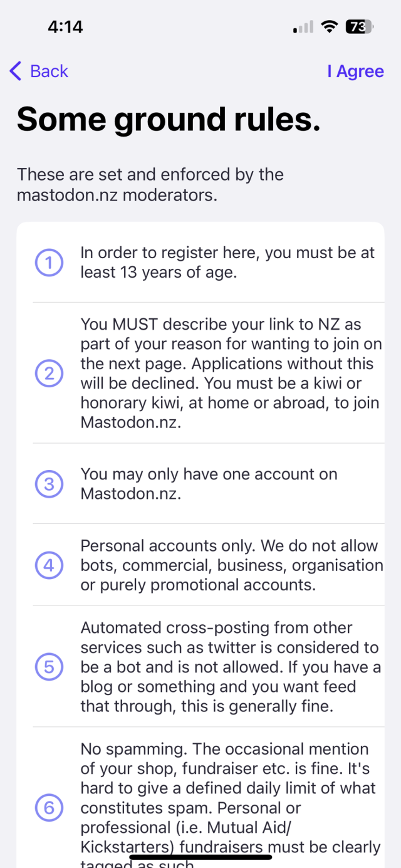This screenshot has height=868, width=401.
Task: Select the one account only rule
Action: (x=209, y=484)
